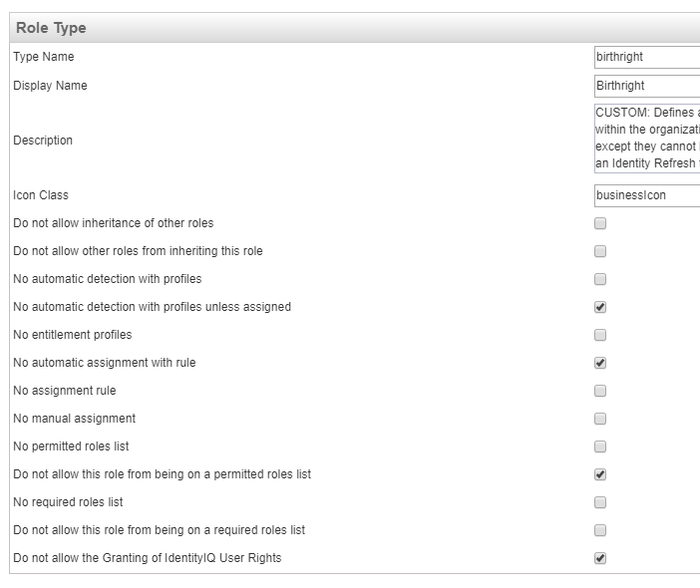This screenshot has height=588, width=700.
Task: Check 'Do not allow other roles from inheriting'
Action: [600, 251]
